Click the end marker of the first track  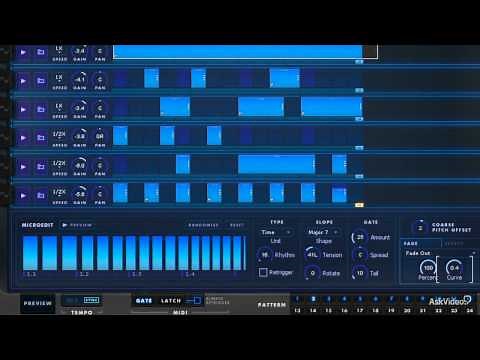[359, 62]
